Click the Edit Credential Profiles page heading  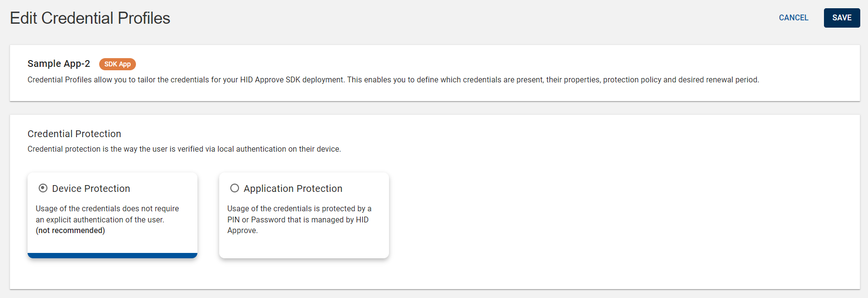coord(90,18)
